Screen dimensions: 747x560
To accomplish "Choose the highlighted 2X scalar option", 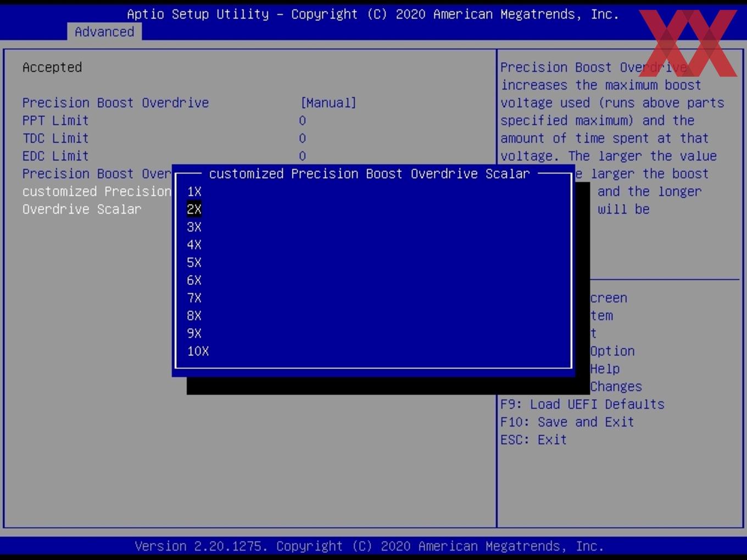I will pyautogui.click(x=194, y=209).
